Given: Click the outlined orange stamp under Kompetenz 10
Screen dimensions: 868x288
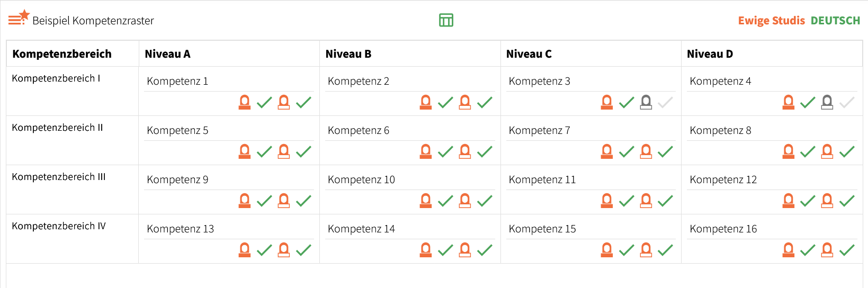Looking at the screenshot, I should [465, 201].
